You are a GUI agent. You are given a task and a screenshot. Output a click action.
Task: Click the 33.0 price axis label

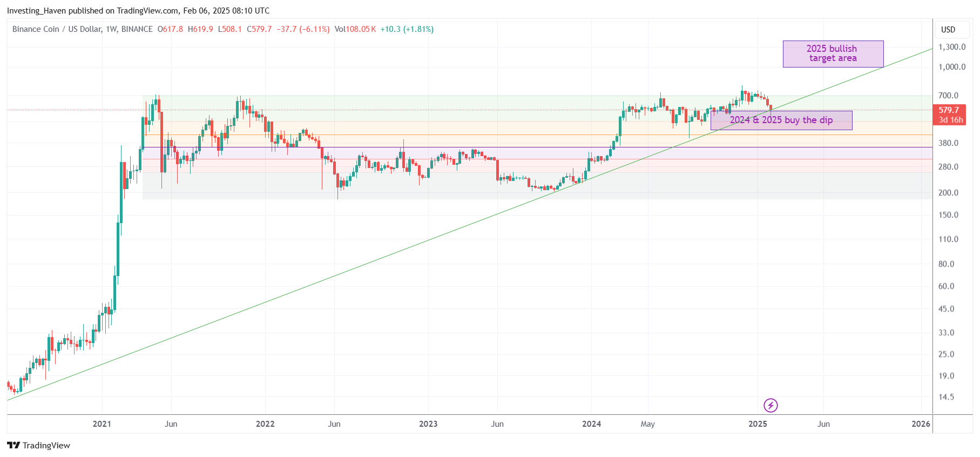click(947, 333)
